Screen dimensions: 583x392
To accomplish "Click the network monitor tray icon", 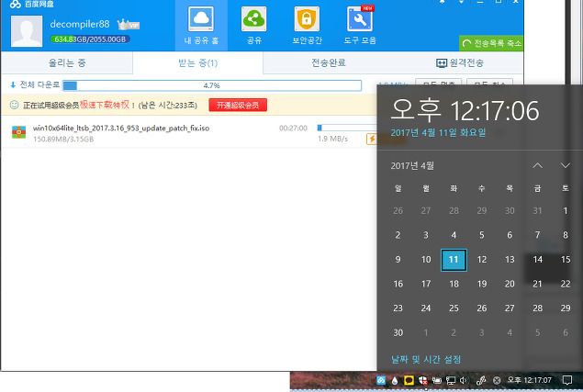I will click(450, 380).
